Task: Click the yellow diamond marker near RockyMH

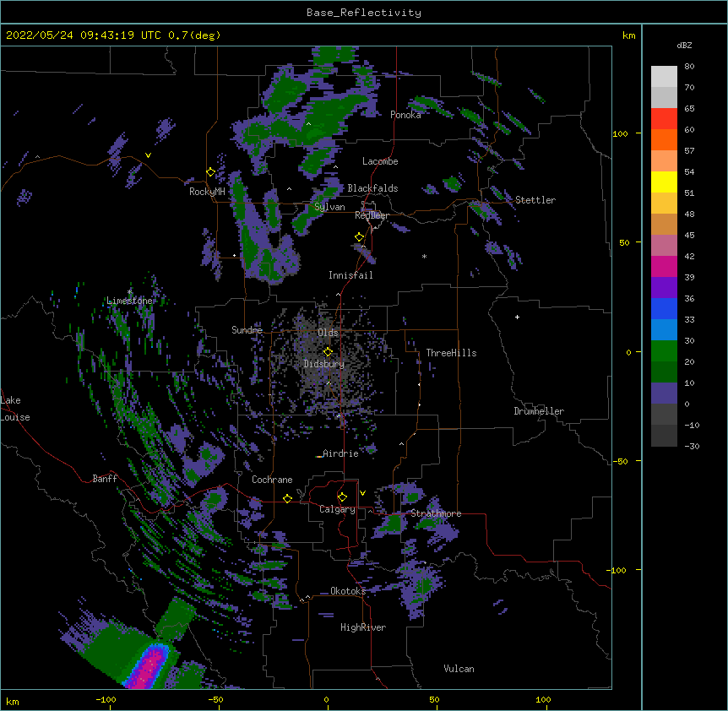Action: tap(210, 172)
